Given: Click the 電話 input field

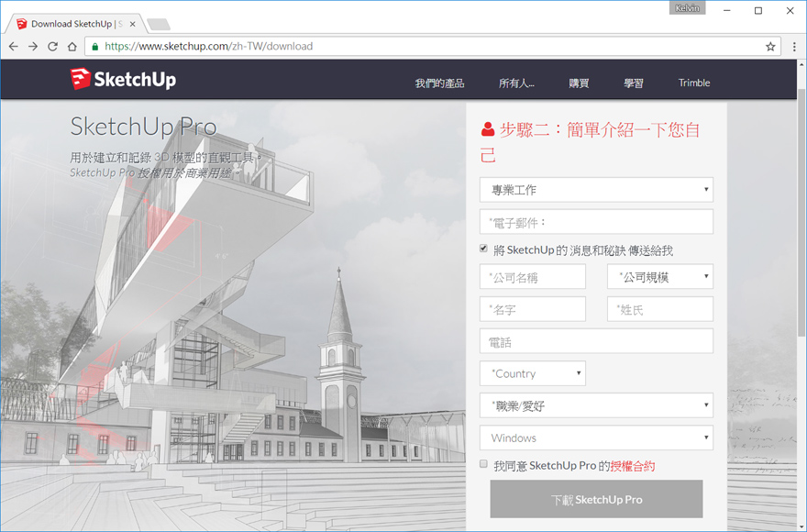Looking at the screenshot, I should click(596, 341).
